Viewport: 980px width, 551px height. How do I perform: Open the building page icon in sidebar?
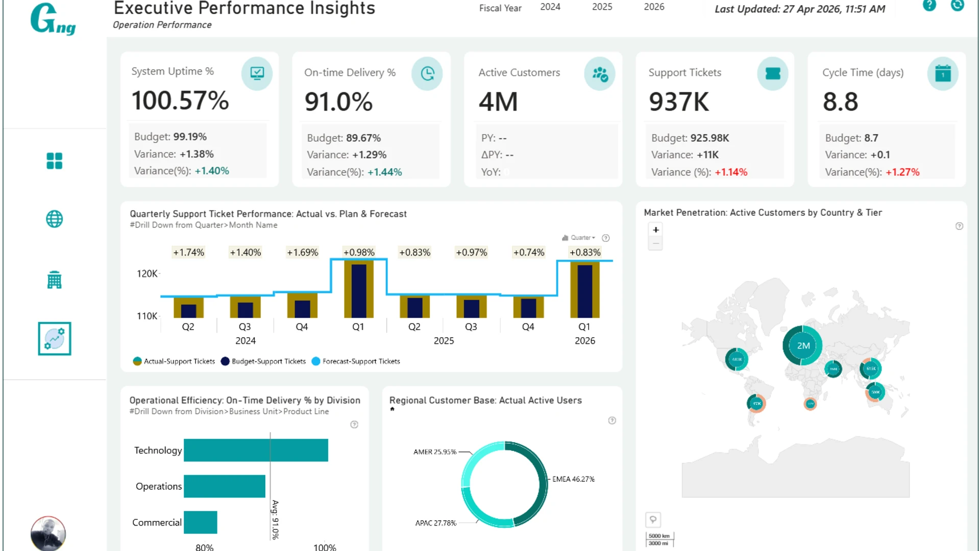point(54,280)
